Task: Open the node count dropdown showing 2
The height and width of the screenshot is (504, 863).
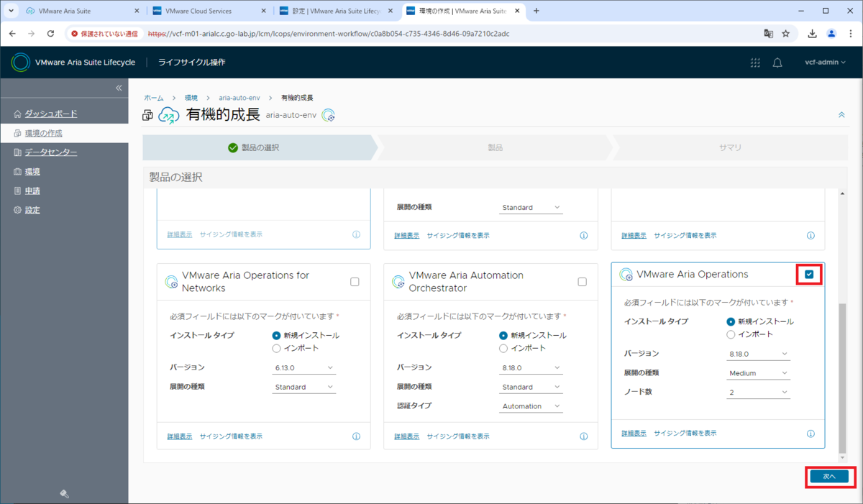Action: click(759, 393)
